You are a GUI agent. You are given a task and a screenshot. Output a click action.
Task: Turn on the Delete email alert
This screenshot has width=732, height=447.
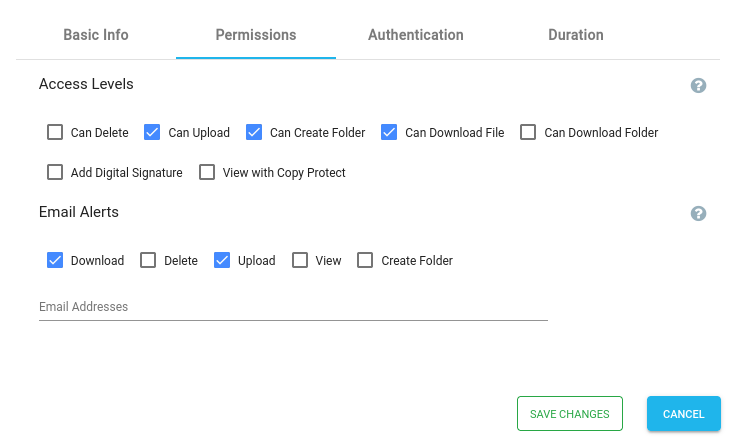(x=148, y=260)
